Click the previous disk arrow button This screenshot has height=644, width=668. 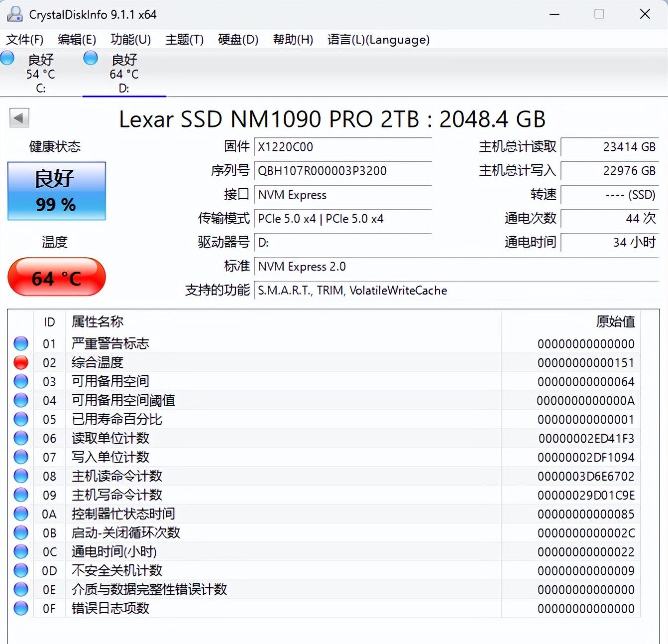tap(19, 118)
